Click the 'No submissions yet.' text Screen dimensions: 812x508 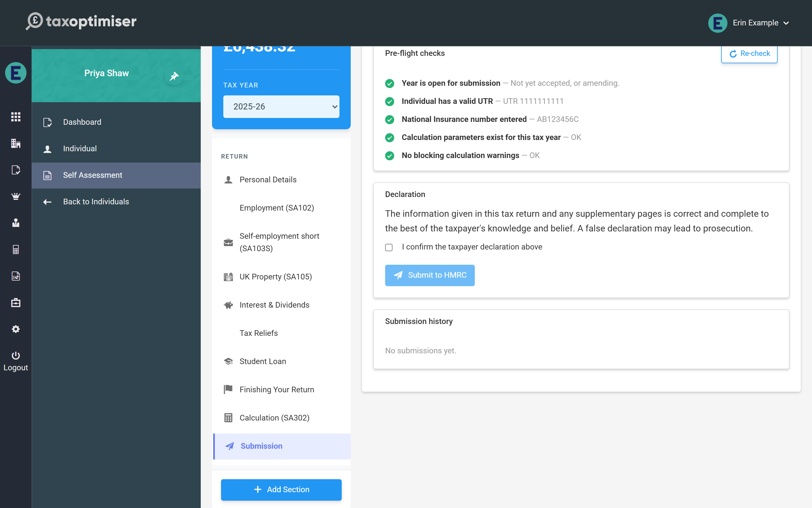tap(420, 351)
